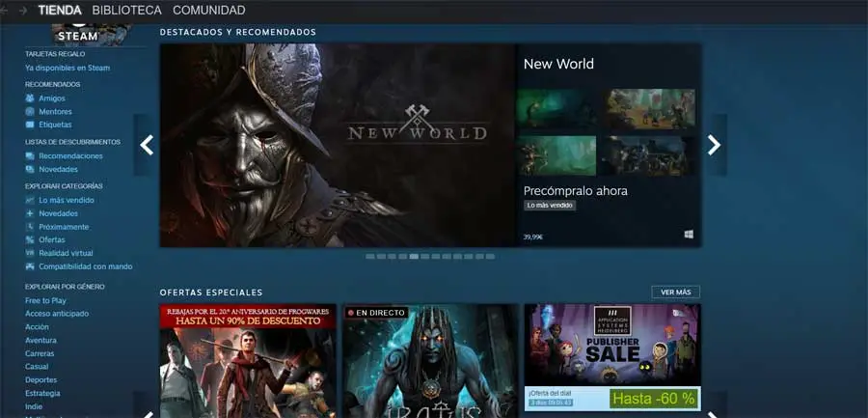Open Acceso anticipado genre link

(x=57, y=313)
